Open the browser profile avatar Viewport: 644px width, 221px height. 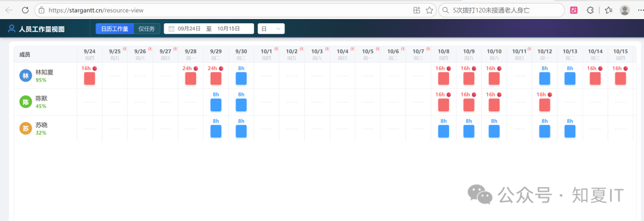(x=625, y=10)
